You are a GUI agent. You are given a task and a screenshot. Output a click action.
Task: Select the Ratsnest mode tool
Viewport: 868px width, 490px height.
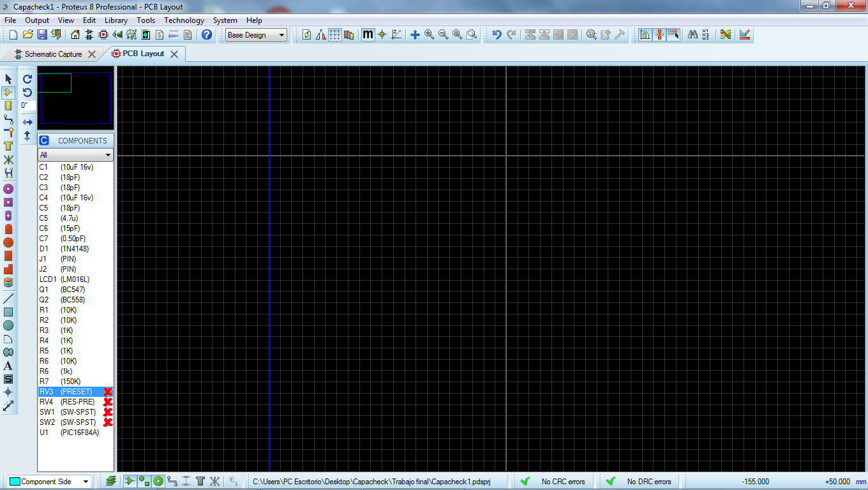point(8,160)
